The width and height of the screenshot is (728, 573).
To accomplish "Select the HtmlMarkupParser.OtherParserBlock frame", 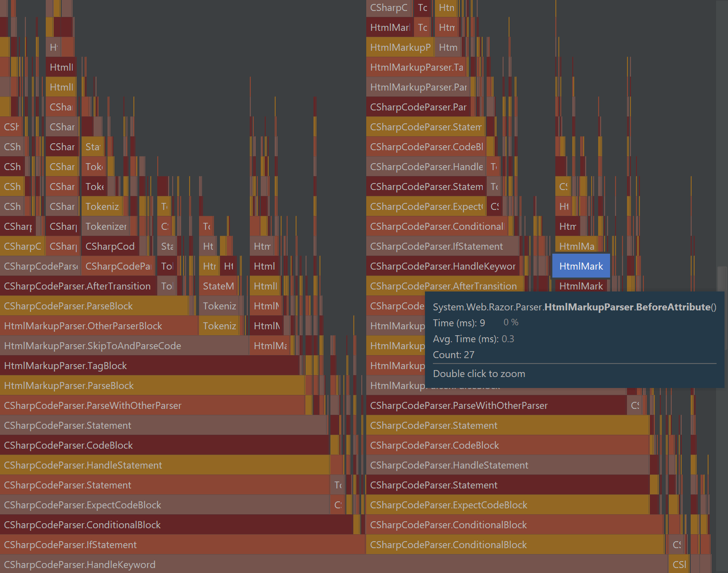I will pyautogui.click(x=83, y=326).
